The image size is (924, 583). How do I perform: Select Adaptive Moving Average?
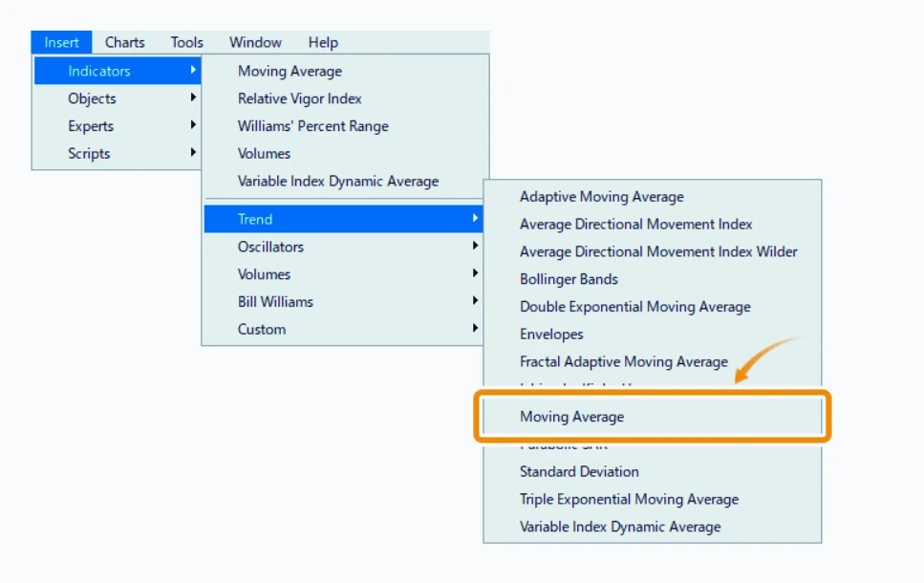pyautogui.click(x=602, y=196)
